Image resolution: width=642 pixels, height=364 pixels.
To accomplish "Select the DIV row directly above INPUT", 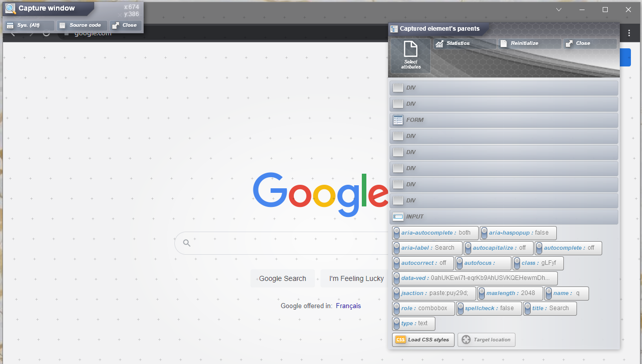I will (504, 200).
